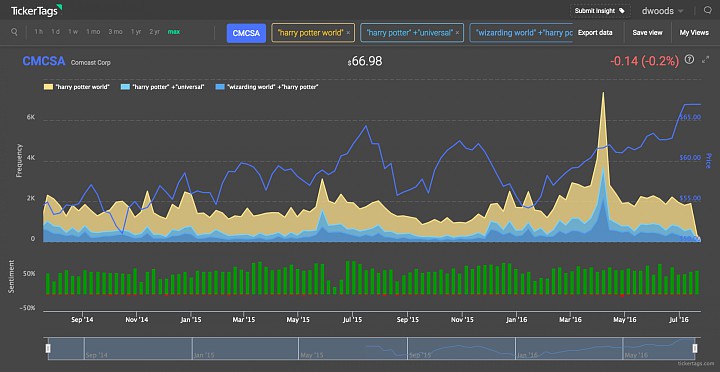This screenshot has width=720, height=372.
Task: Click left handle of timeline range slider
Action: [48, 348]
